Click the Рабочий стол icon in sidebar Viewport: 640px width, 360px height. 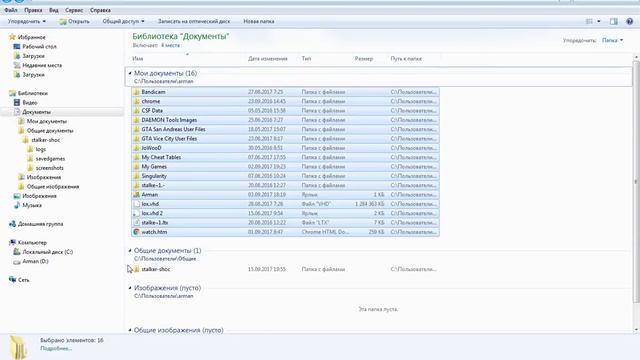pos(17,47)
